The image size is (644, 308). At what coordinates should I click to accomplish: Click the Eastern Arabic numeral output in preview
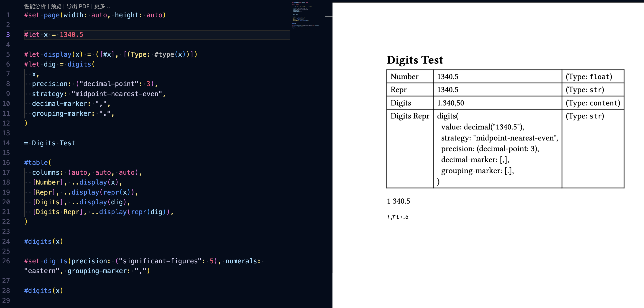point(398,217)
